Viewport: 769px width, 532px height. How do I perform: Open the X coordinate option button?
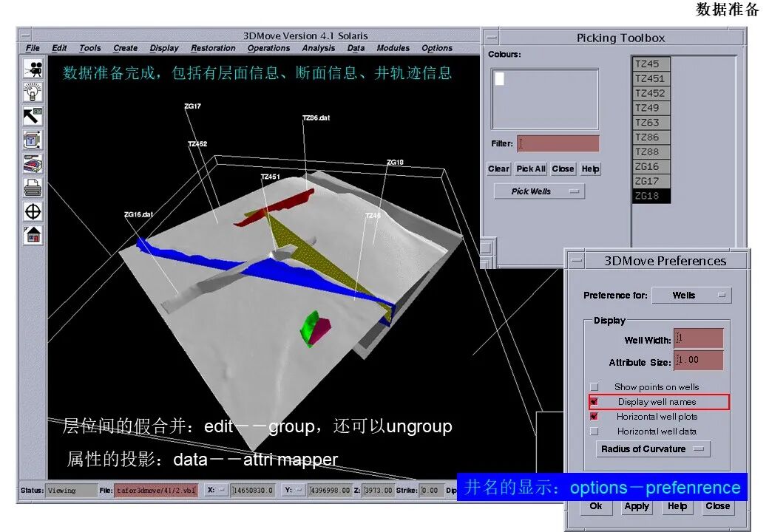216,490
